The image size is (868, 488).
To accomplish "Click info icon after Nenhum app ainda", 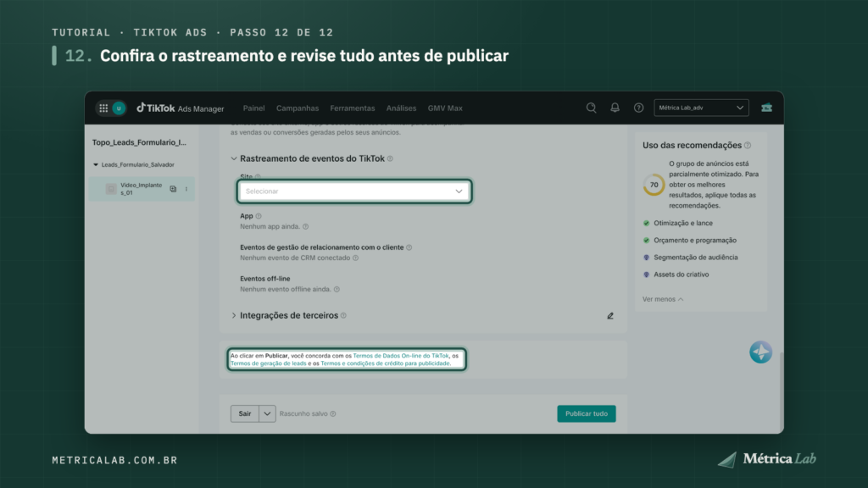I will coord(305,227).
